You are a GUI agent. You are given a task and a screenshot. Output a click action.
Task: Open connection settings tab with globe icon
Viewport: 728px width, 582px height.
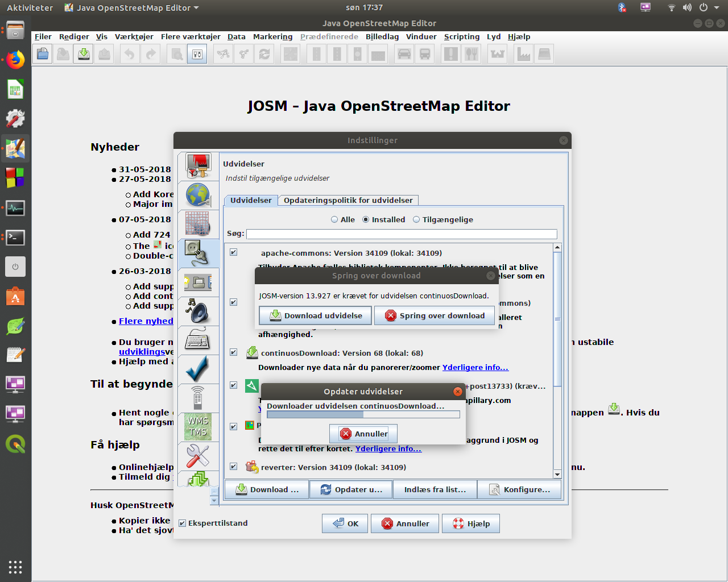(x=198, y=196)
